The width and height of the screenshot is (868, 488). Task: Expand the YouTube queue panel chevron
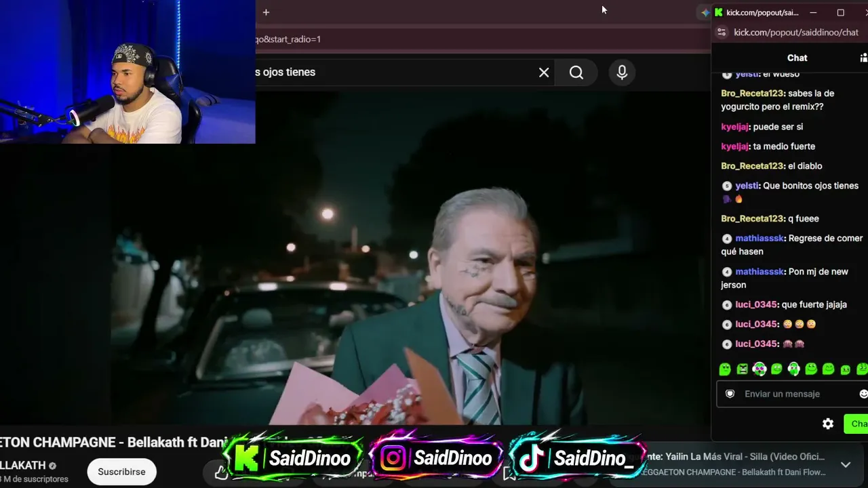[846, 464]
